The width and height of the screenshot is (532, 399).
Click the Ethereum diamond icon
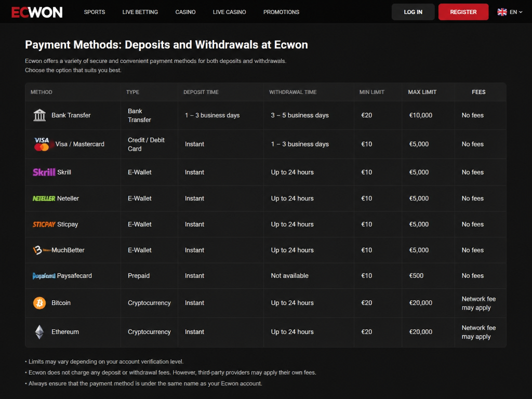pyautogui.click(x=39, y=332)
